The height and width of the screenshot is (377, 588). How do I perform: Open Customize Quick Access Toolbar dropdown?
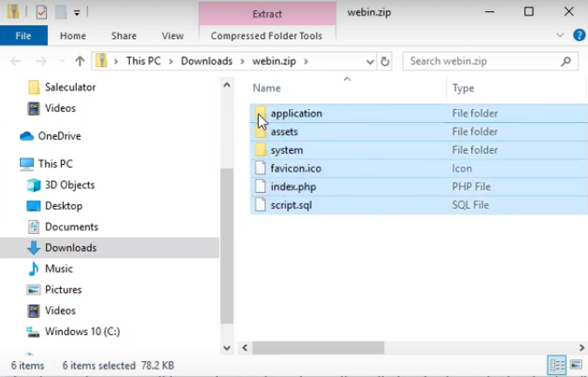pyautogui.click(x=77, y=13)
